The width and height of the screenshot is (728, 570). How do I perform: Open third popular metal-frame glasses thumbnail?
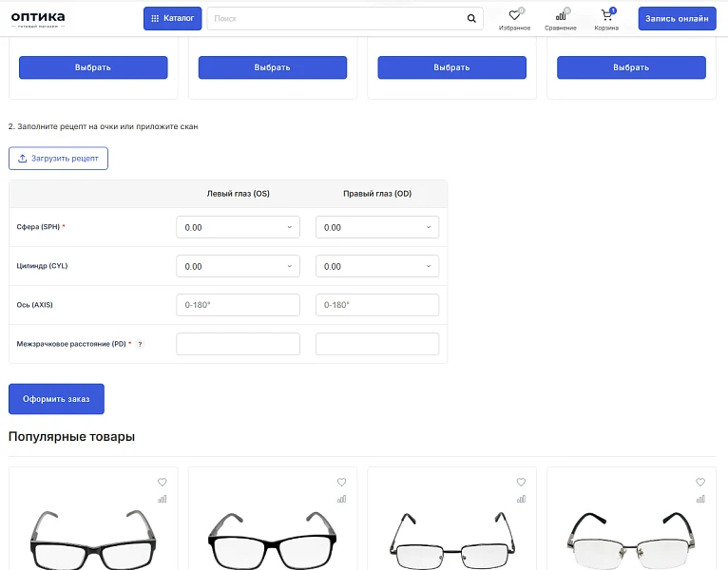(451, 540)
